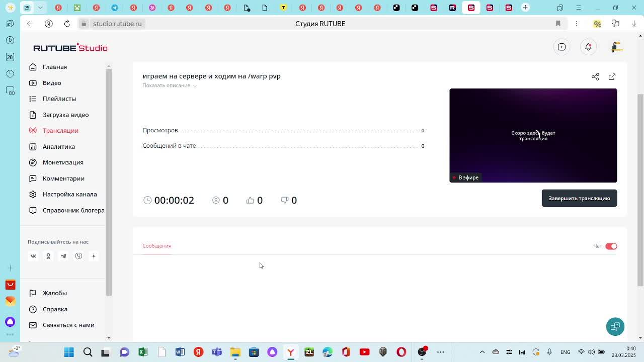Viewport: 644px width, 362px height.
Task: Open the Viber social icon
Action: point(78,256)
